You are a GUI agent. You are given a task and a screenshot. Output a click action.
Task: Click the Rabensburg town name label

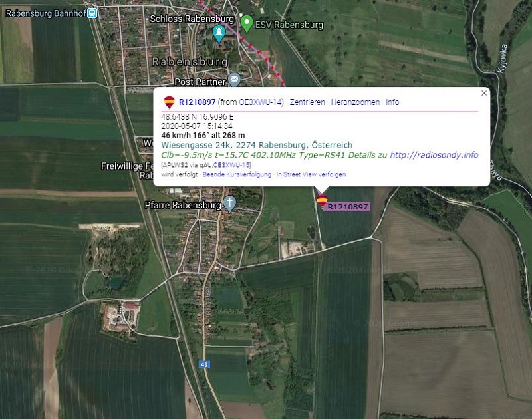(x=190, y=62)
